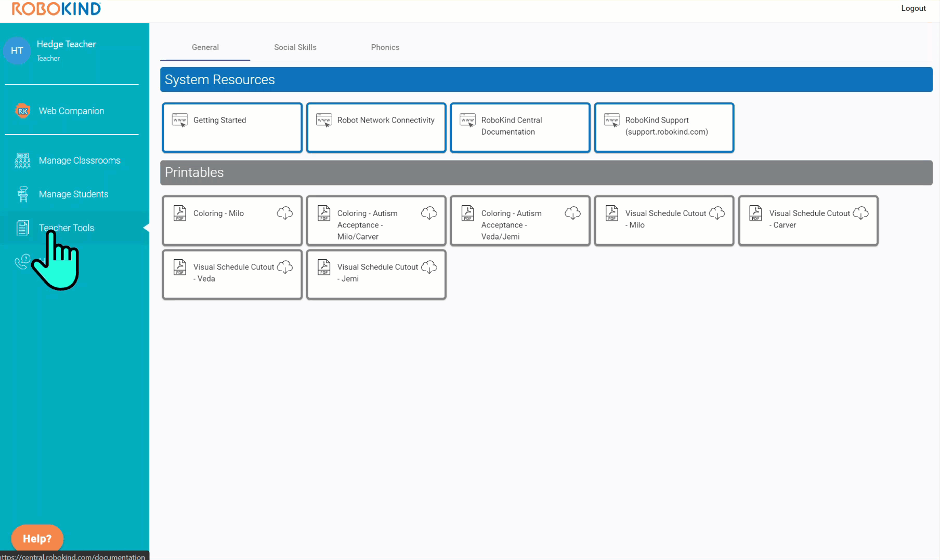This screenshot has height=560, width=940.
Task: Download Visual Schedule Cutout - Jemi via cloud icon
Action: click(x=428, y=267)
